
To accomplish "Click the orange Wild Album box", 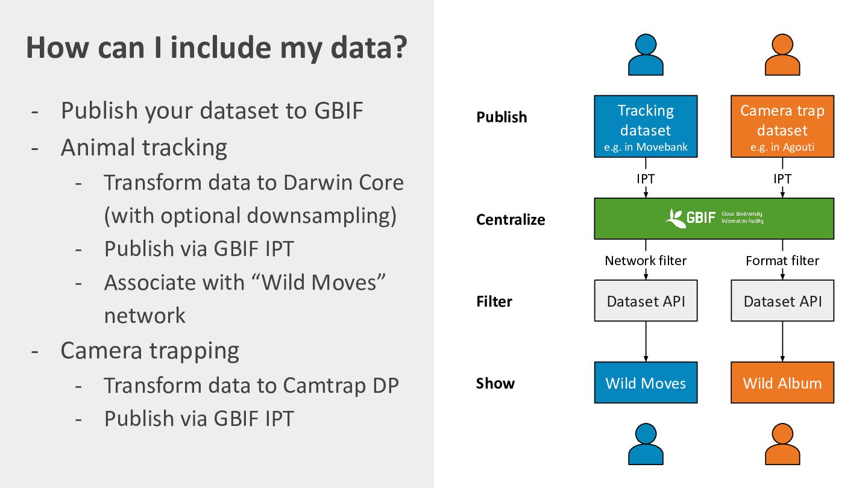I will pyautogui.click(x=782, y=383).
